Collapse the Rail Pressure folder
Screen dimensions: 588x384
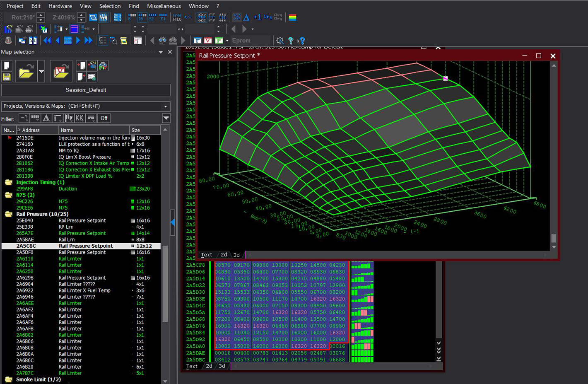8,214
